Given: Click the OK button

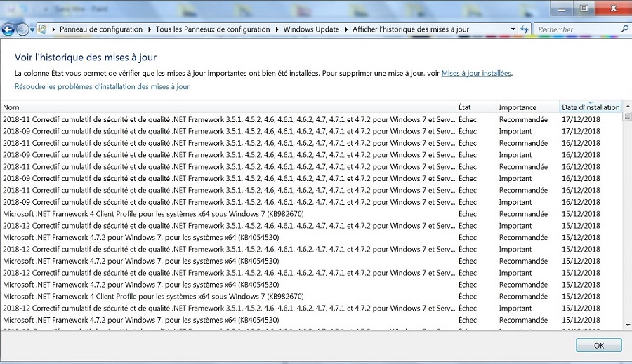Looking at the screenshot, I should [598, 346].
